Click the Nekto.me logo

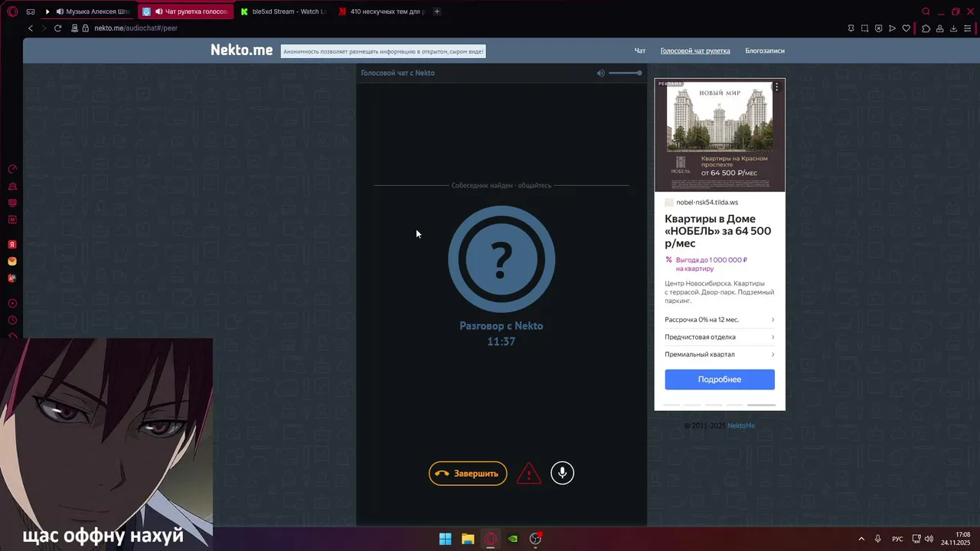pyautogui.click(x=241, y=50)
